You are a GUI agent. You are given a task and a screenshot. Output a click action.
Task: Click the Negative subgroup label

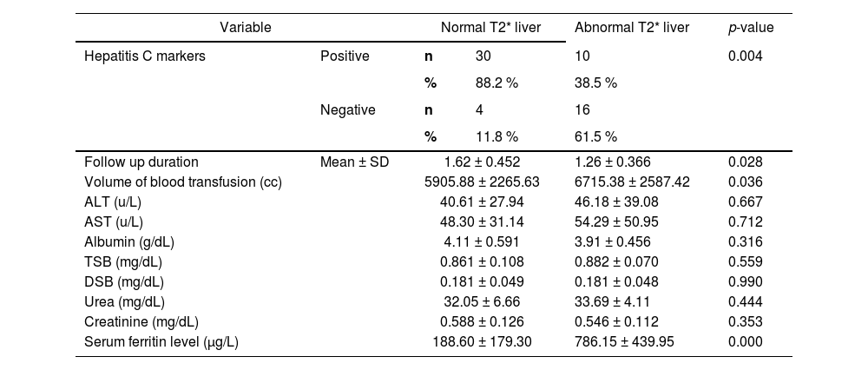(347, 110)
